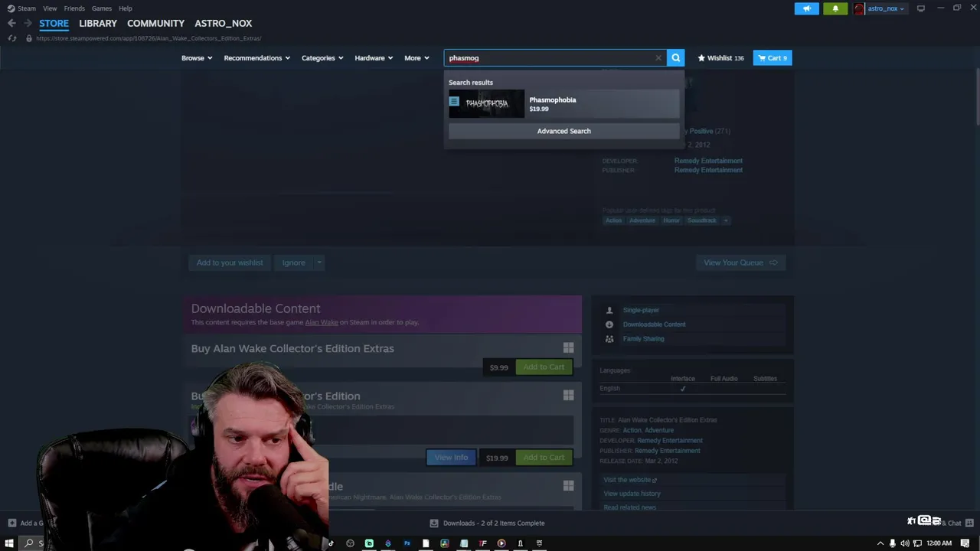980x551 pixels.
Task: Open the Remedy Entertainment developer link
Action: [x=708, y=161]
